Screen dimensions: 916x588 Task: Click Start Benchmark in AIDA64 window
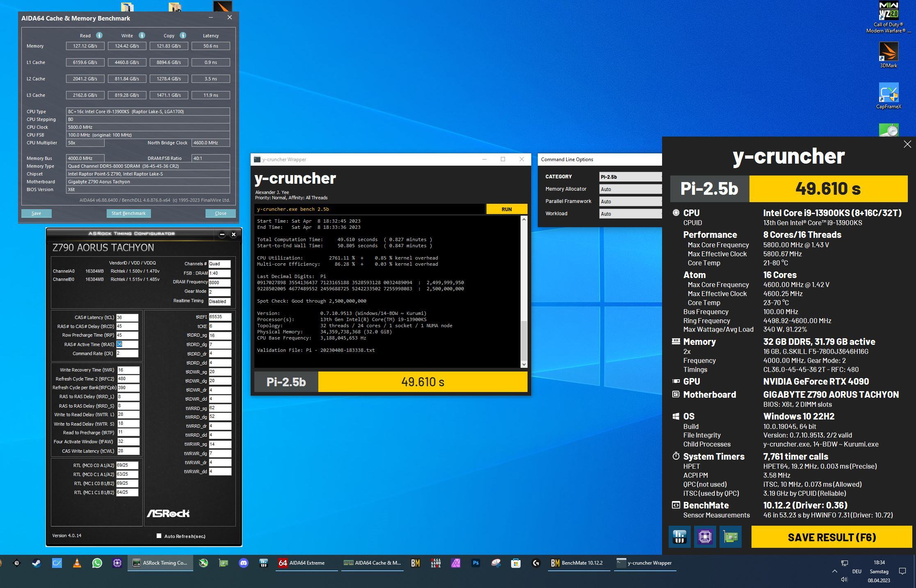pos(128,213)
